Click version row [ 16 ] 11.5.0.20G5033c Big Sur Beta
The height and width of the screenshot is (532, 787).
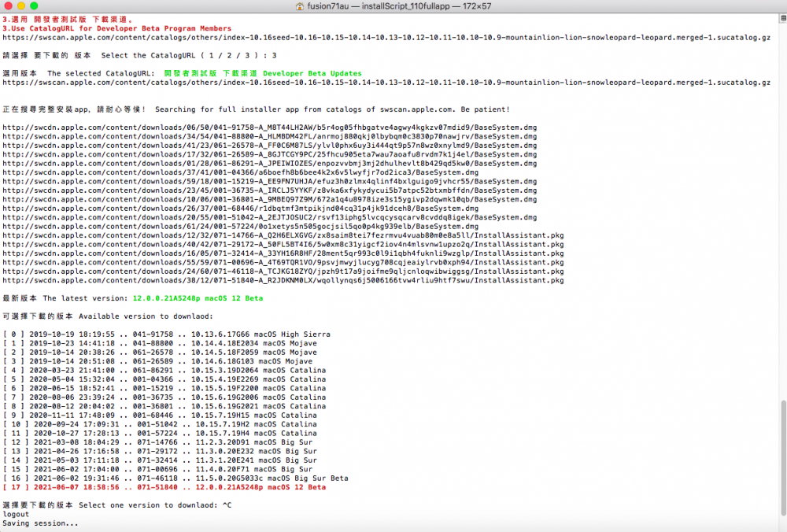176,479
